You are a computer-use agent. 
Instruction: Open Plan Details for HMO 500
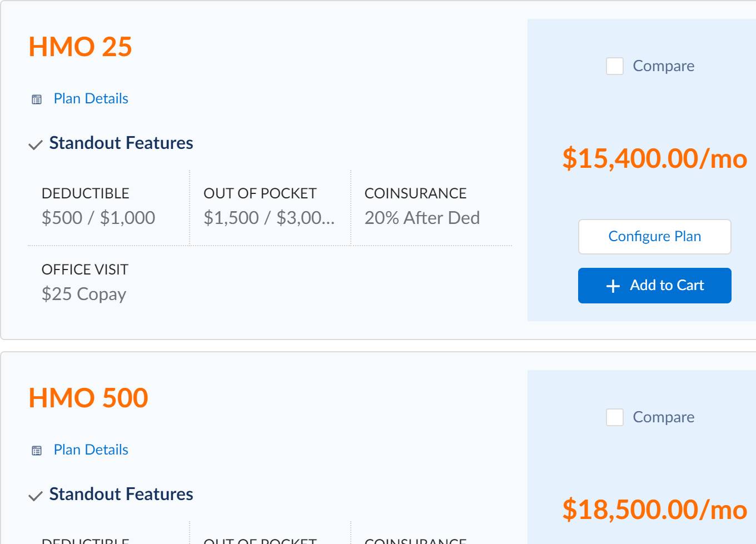90,450
